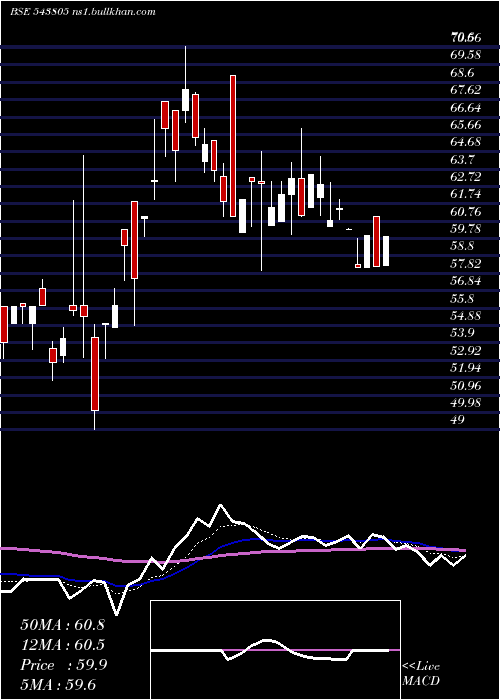Viewport: 500px width, 700px height.
Task: Click the 68.6 price axis label
Action: pyautogui.click(x=463, y=73)
